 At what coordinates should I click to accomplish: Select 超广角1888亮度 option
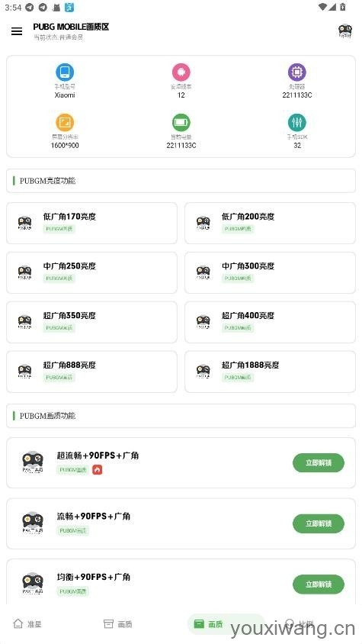(x=270, y=372)
